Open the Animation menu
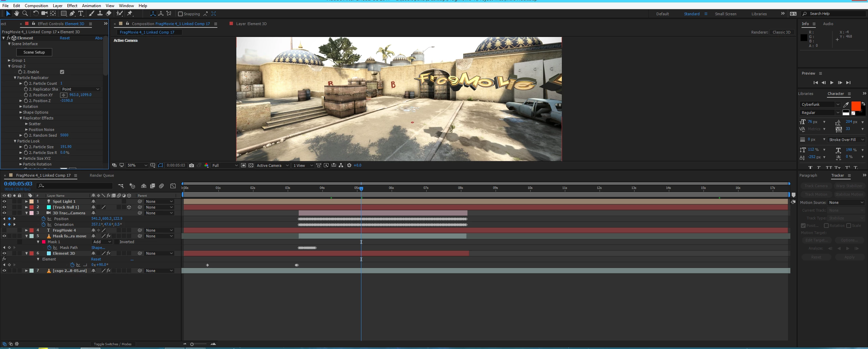868x349 pixels. coord(92,6)
